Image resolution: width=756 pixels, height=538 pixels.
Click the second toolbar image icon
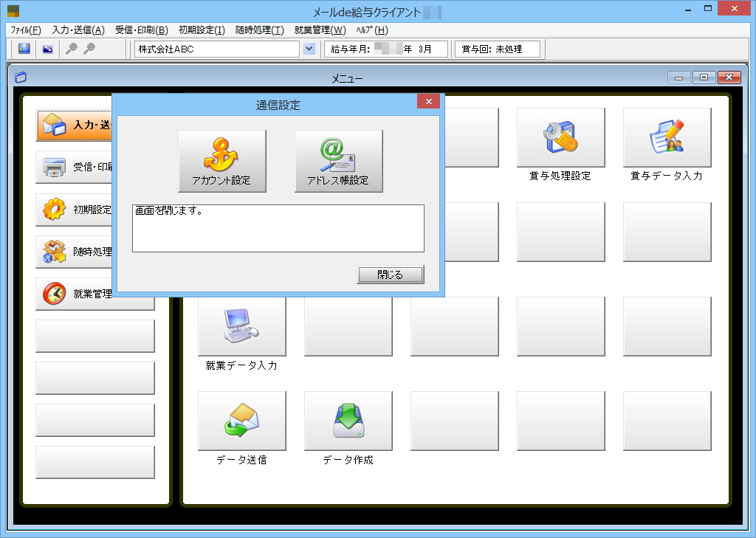(48, 49)
